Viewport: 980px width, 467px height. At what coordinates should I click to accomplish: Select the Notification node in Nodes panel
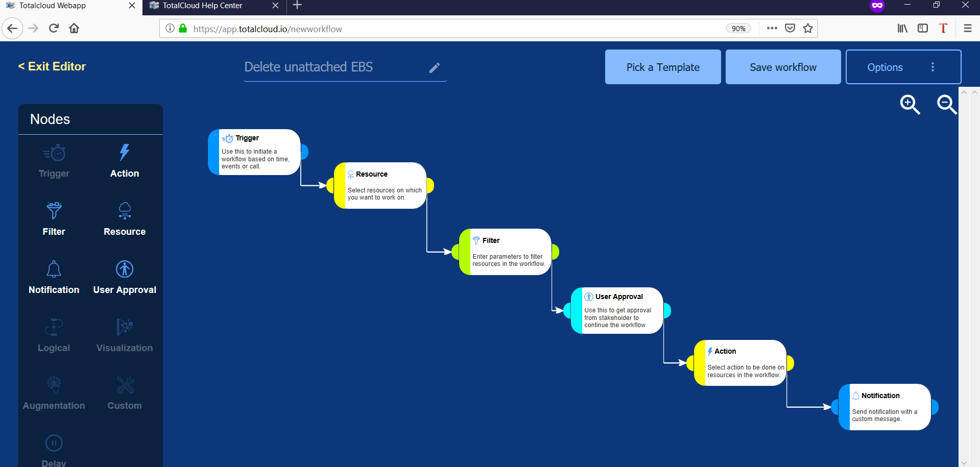click(54, 278)
